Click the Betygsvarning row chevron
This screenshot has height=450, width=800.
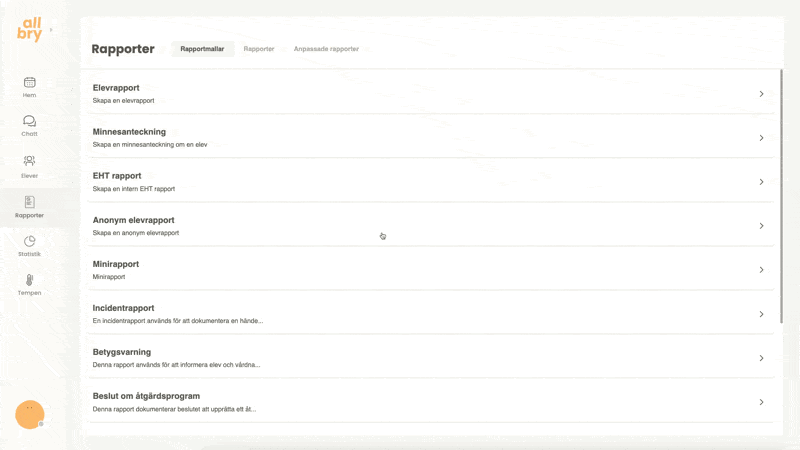click(x=761, y=358)
